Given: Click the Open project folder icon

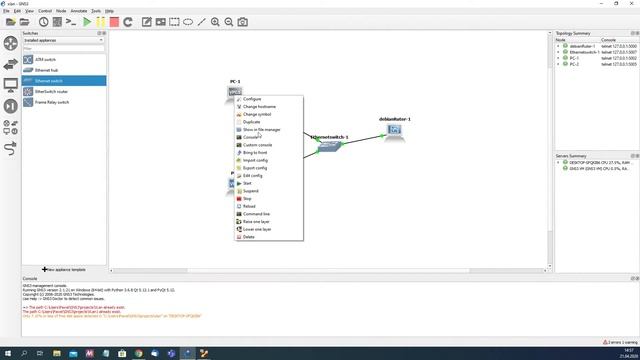Looking at the screenshot, I should pos(24,22).
